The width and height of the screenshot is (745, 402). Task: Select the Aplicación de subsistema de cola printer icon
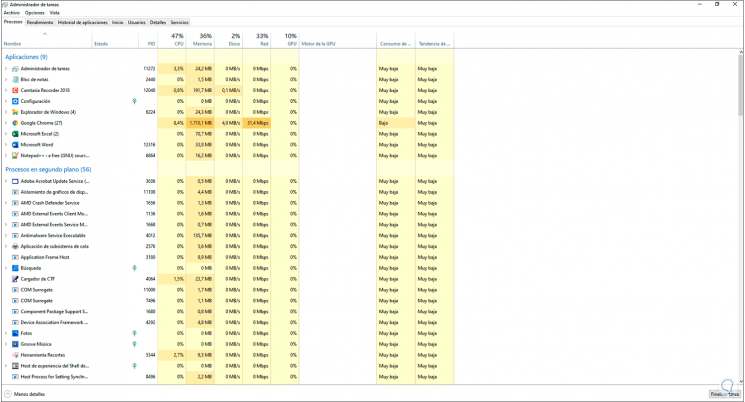15,247
